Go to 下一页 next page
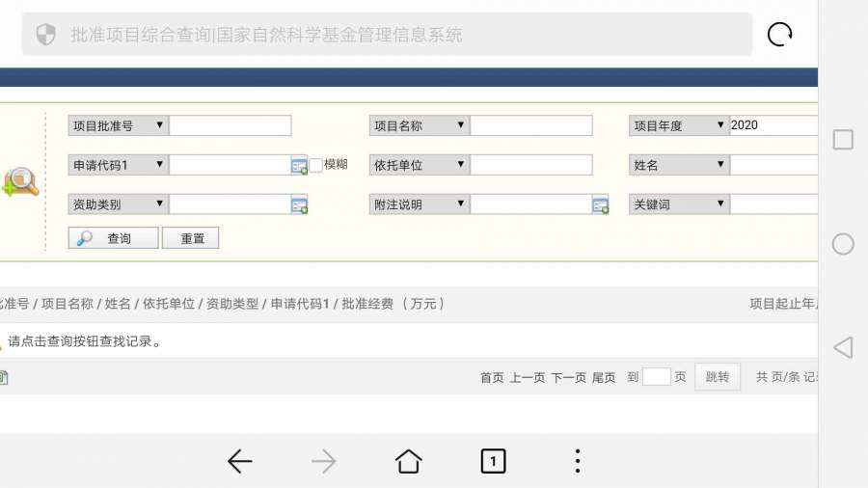 coord(568,377)
